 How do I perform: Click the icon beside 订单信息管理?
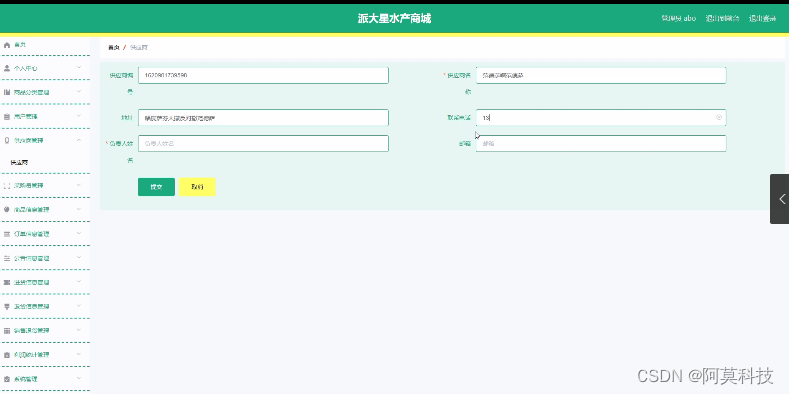pyautogui.click(x=7, y=234)
